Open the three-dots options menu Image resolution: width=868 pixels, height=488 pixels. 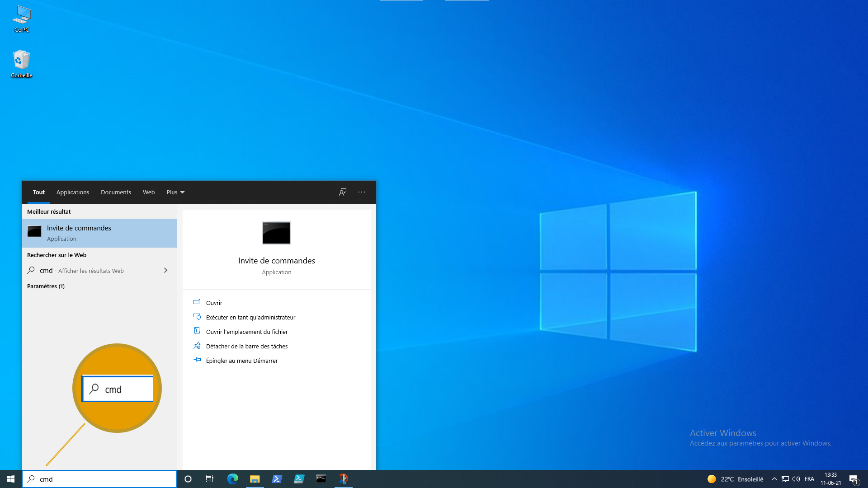362,192
